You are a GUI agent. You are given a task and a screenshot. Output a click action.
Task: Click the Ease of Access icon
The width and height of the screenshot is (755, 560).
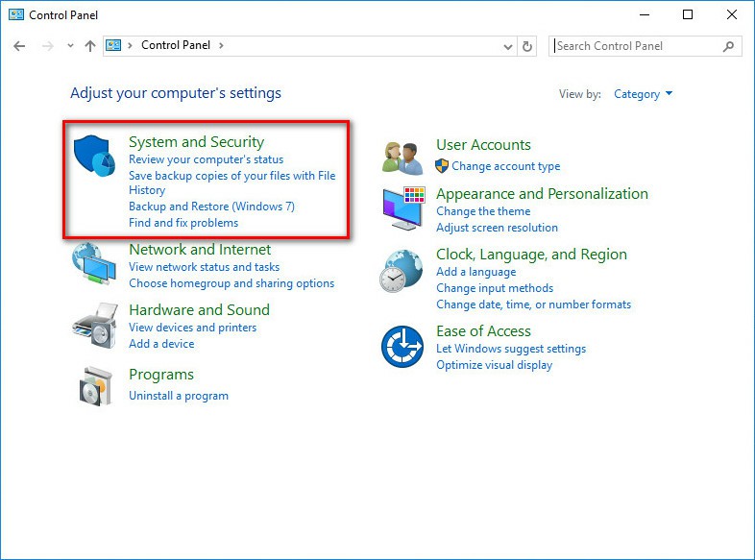tap(402, 347)
